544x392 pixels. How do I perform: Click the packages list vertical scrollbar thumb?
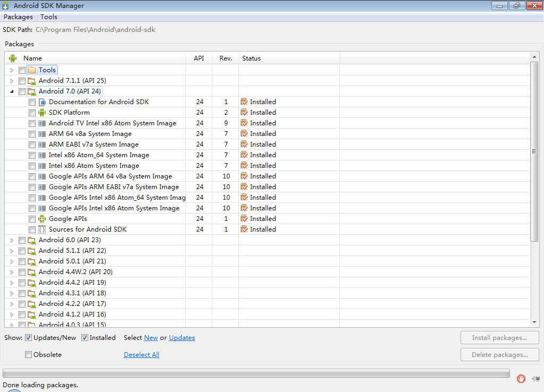click(534, 151)
